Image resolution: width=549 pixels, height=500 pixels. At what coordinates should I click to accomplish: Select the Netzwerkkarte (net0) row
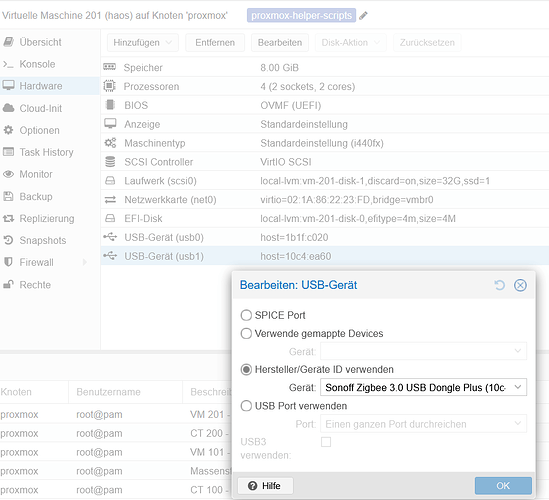point(325,200)
